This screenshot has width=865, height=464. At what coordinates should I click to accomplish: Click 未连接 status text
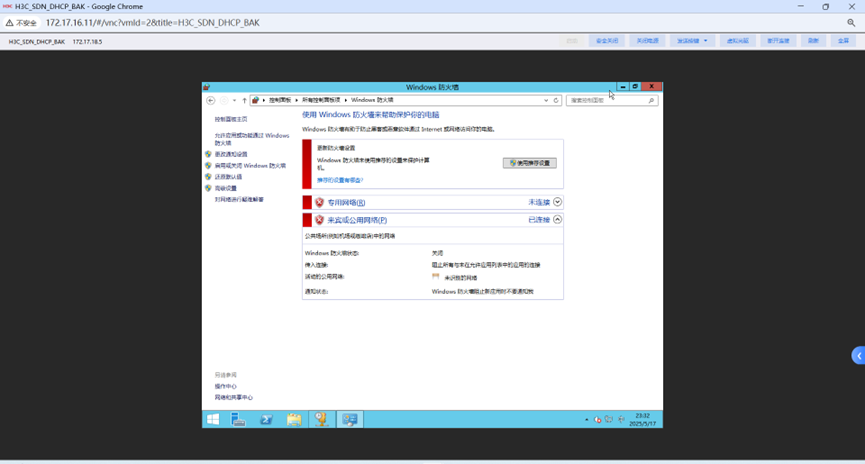[539, 202]
